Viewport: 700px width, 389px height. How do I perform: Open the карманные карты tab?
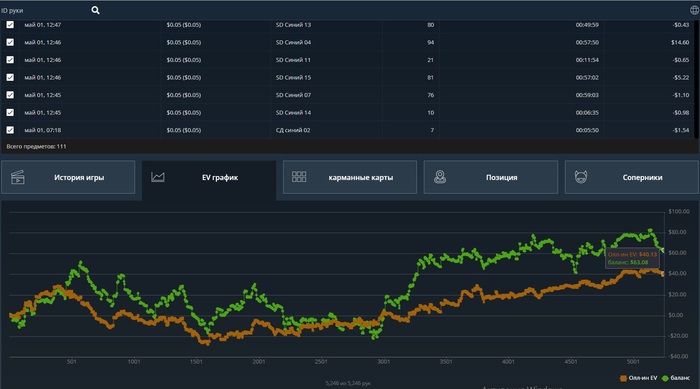coord(350,177)
